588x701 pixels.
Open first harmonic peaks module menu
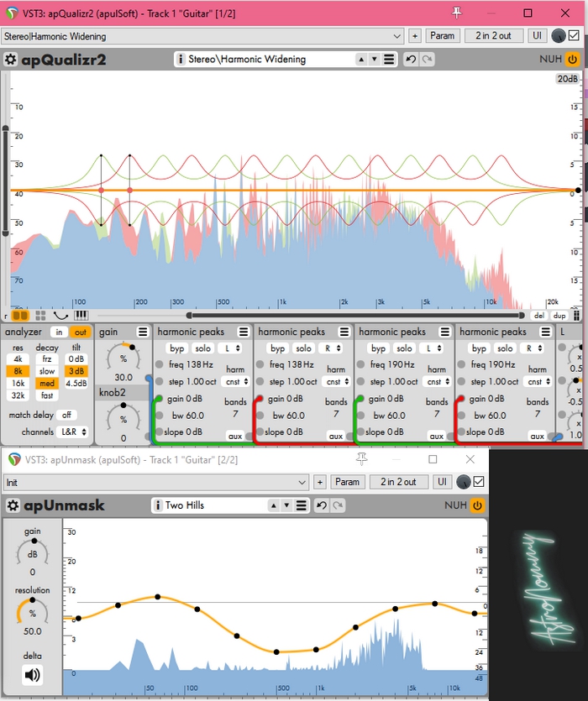coord(244,332)
